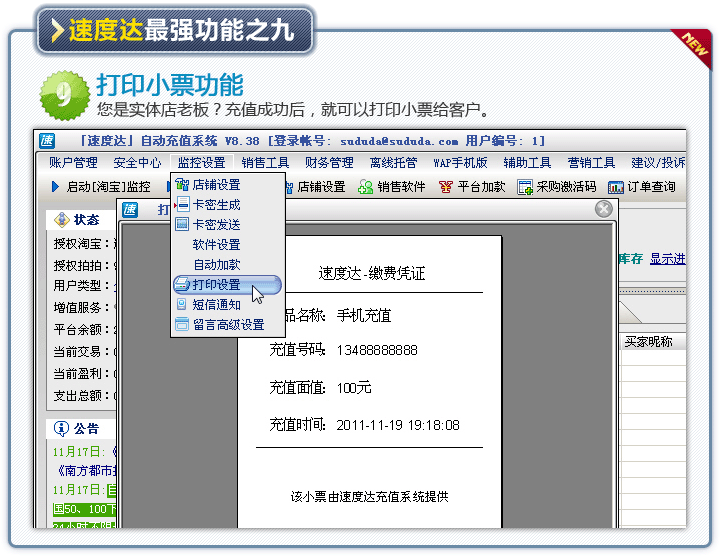Viewport: 720px width, 557px height.
Task: Click the 留言高级设置 menu icon
Action: (182, 324)
